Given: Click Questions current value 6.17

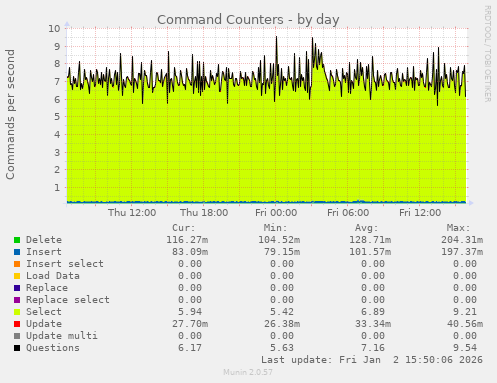Looking at the screenshot, I should [190, 348].
